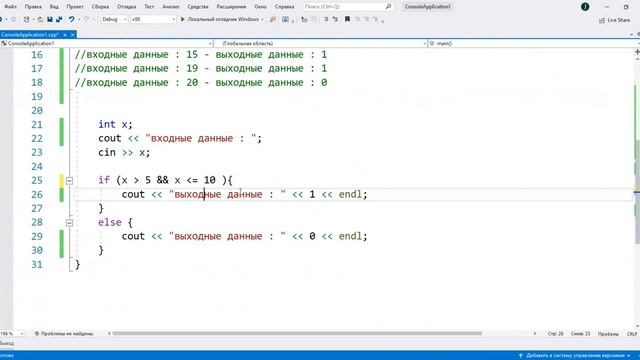Open the x86 platform dropdown

pos(153,19)
